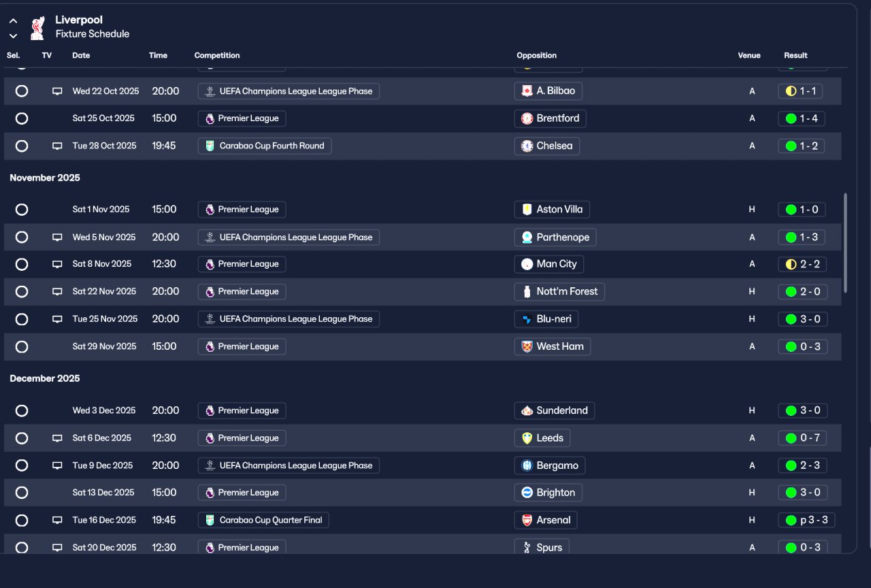This screenshot has height=588, width=871.
Task: Sort the list by Result column
Action: coord(795,56)
